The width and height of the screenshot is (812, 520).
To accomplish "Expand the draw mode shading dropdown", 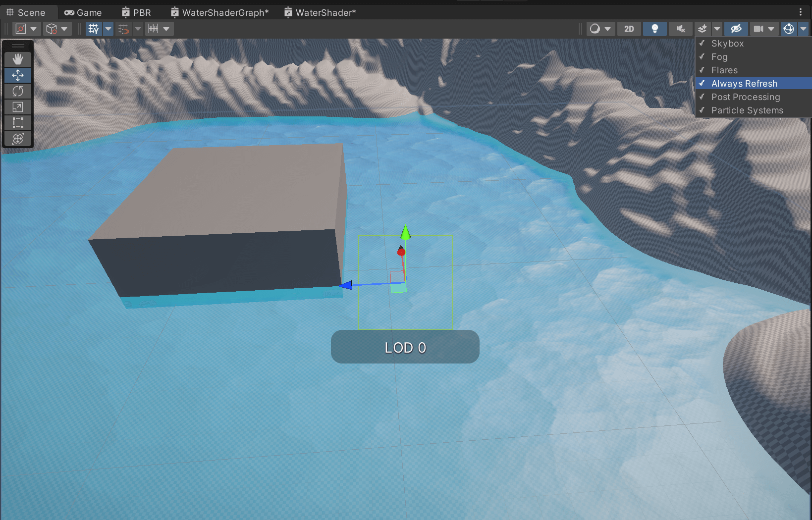I will point(607,29).
